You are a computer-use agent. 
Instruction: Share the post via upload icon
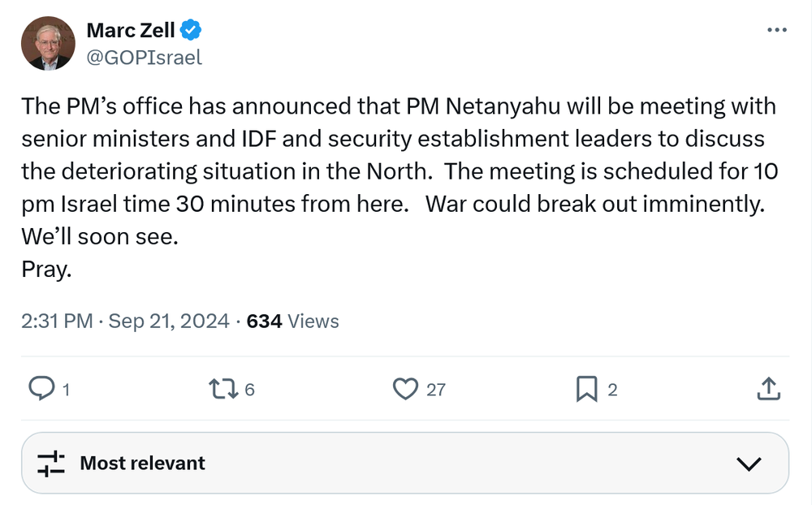click(768, 389)
